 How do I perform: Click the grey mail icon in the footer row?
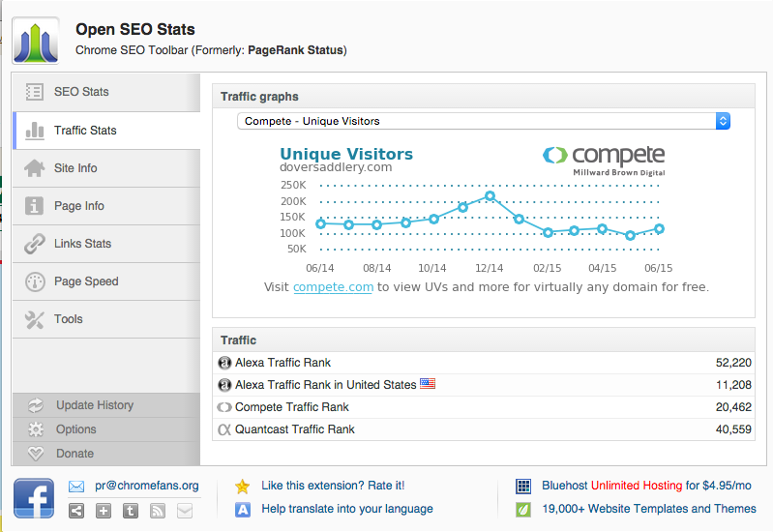click(x=185, y=511)
